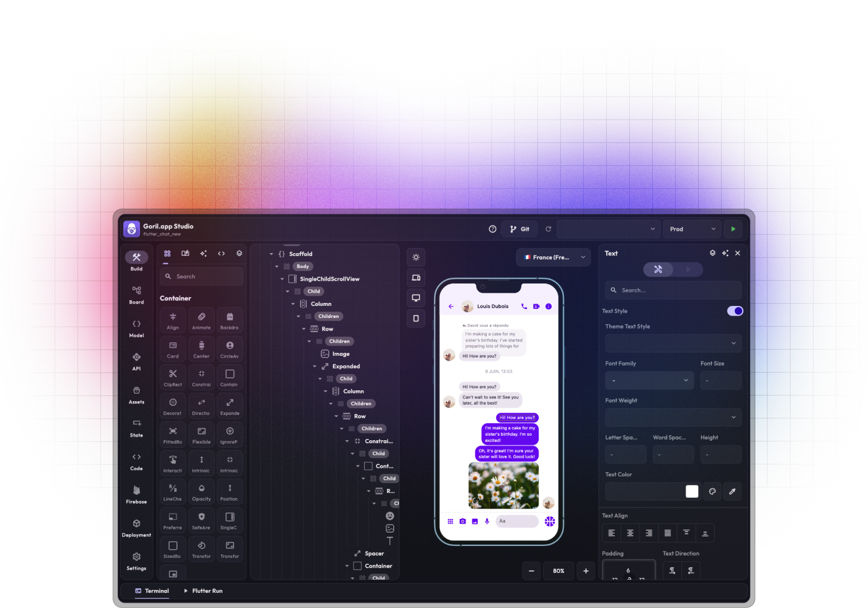Open the France (French) language dropdown
The height and width of the screenshot is (613, 868).
tap(552, 257)
